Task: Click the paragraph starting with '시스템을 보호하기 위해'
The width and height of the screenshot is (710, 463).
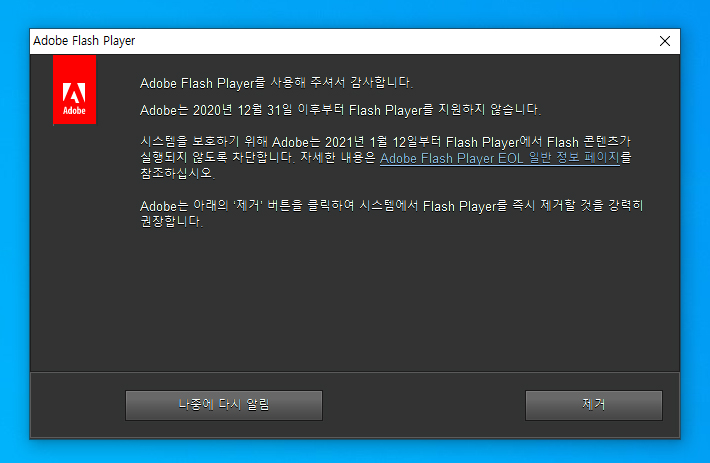Action: click(385, 157)
